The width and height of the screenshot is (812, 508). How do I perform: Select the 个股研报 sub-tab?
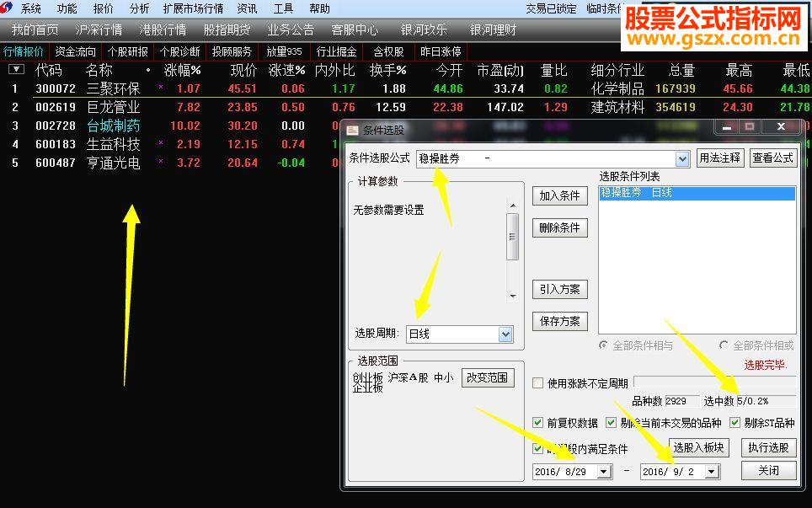click(x=128, y=51)
